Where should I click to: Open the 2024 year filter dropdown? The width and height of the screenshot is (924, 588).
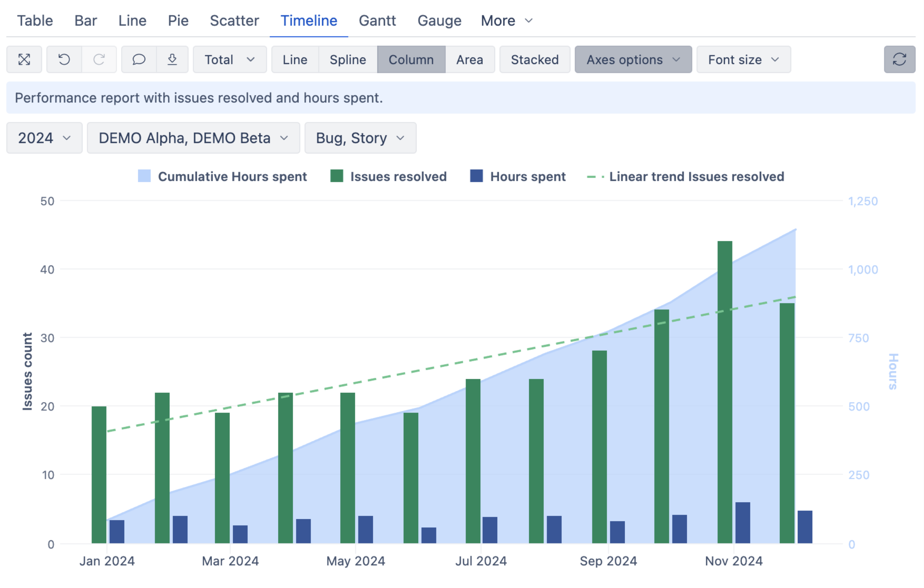(x=44, y=138)
